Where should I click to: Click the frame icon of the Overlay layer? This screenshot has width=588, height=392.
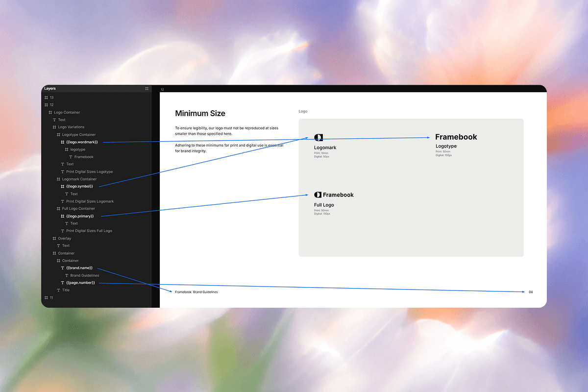point(54,238)
